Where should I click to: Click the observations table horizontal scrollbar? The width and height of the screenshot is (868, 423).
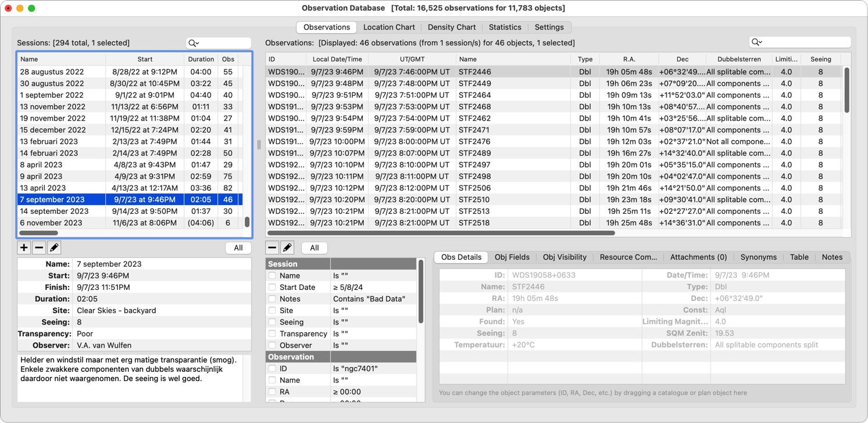(x=441, y=233)
